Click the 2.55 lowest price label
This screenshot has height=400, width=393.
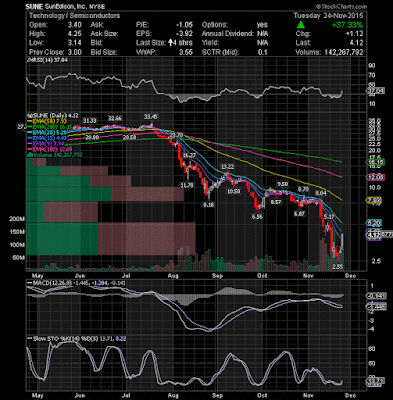[338, 267]
